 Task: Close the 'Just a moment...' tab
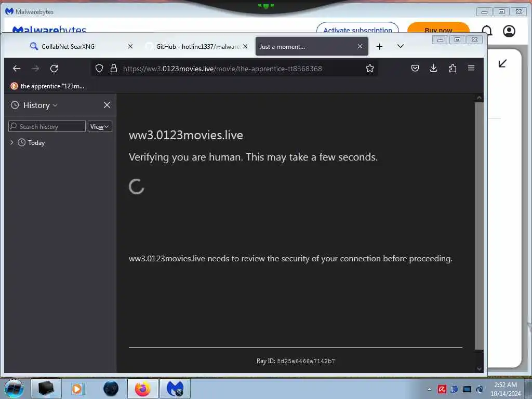point(360,46)
